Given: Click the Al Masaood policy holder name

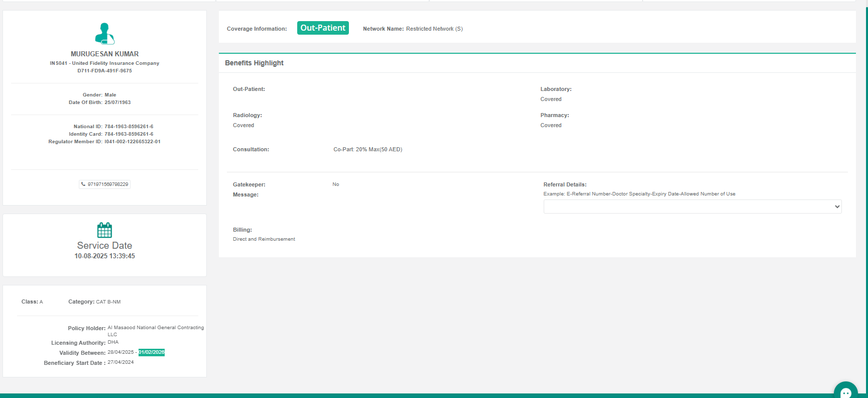Looking at the screenshot, I should [x=156, y=328].
